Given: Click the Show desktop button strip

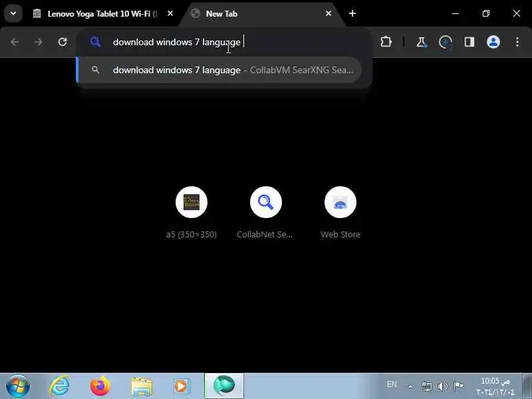Looking at the screenshot, I should (527, 386).
